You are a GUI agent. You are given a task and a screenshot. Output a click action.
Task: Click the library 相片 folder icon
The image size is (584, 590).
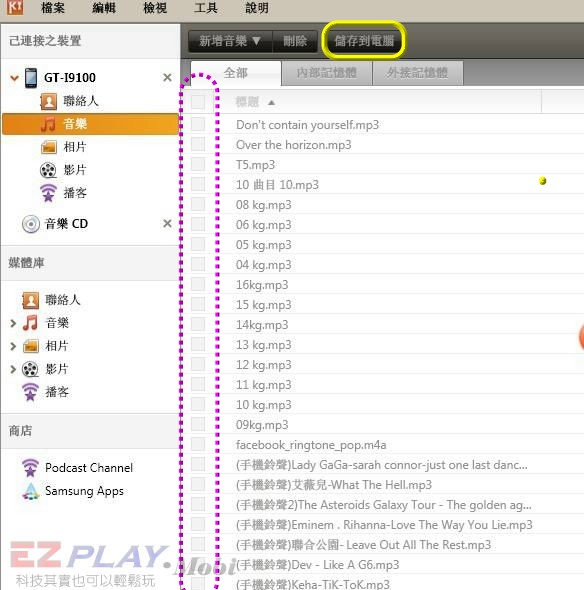(x=31, y=346)
